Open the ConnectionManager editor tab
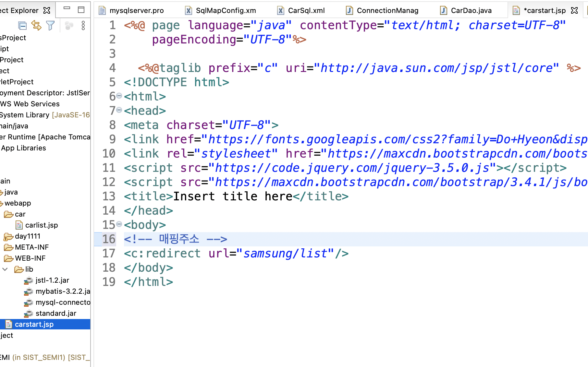Viewport: 588px width, 367px height. (x=382, y=10)
